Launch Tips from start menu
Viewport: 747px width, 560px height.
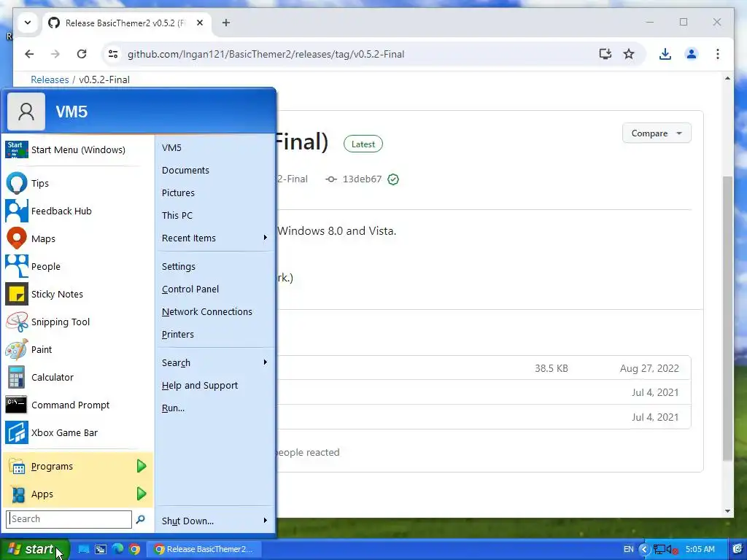pyautogui.click(x=16, y=183)
